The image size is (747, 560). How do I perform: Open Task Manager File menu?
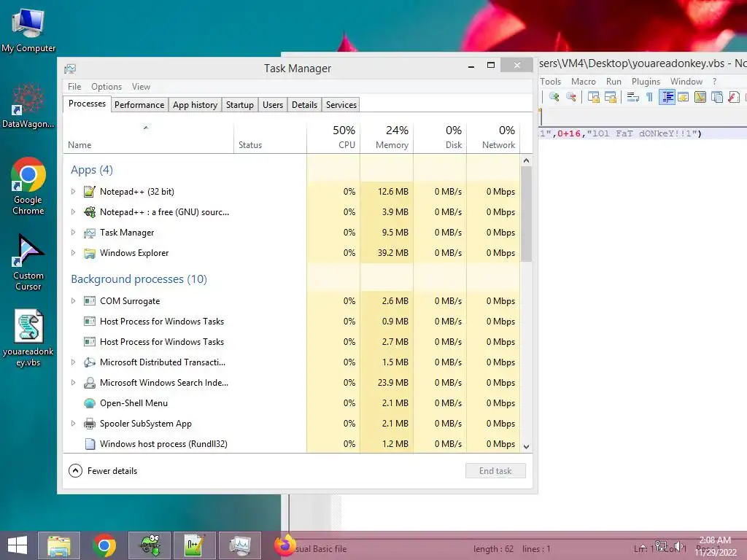(74, 87)
